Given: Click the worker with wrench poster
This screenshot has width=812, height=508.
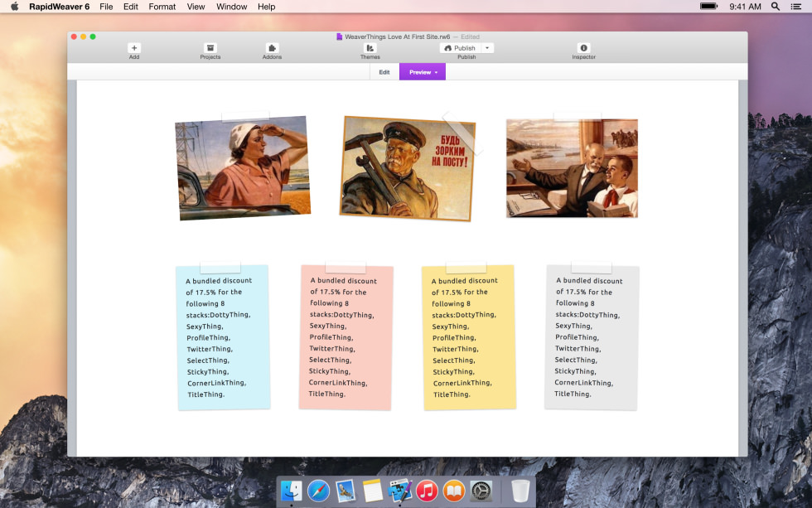Looking at the screenshot, I should coord(408,168).
